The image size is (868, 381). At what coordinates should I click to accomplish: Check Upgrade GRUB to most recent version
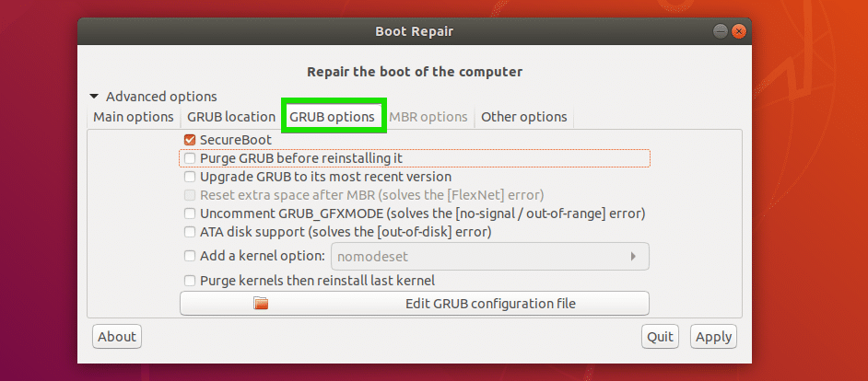pyautogui.click(x=190, y=177)
